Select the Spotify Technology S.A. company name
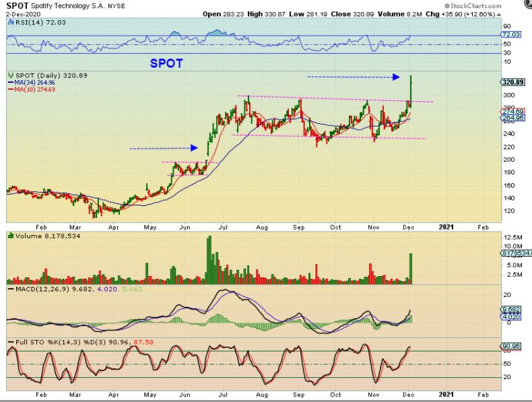 click(x=68, y=6)
